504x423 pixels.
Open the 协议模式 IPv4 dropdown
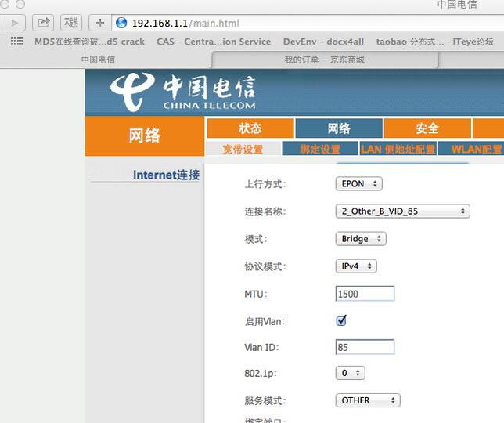pos(356,266)
